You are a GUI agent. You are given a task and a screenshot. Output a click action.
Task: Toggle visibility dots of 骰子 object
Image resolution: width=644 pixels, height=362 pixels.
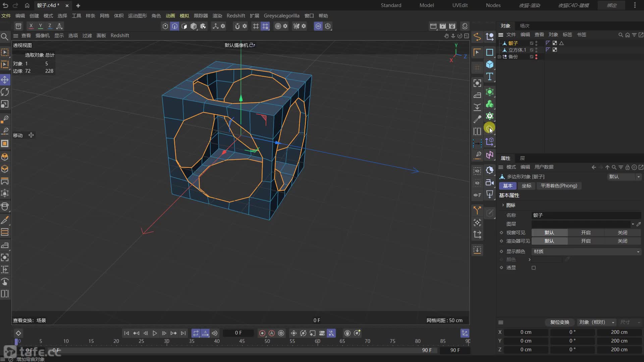(x=536, y=43)
